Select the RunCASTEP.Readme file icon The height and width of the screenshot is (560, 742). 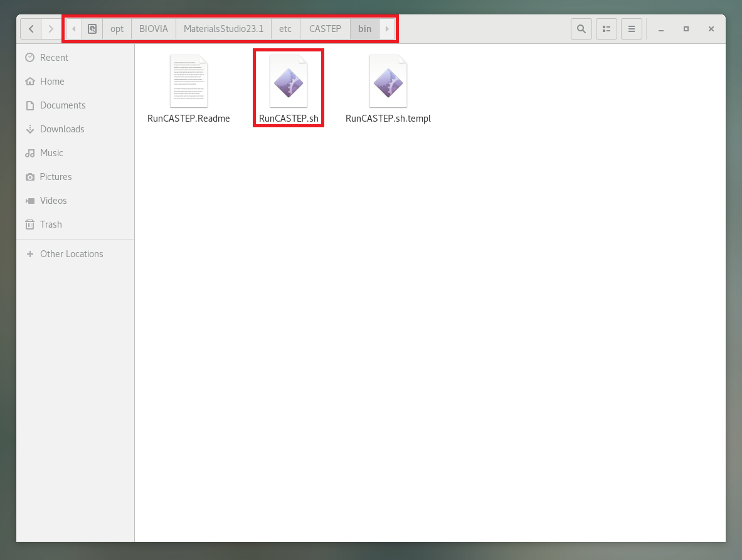pos(189,82)
